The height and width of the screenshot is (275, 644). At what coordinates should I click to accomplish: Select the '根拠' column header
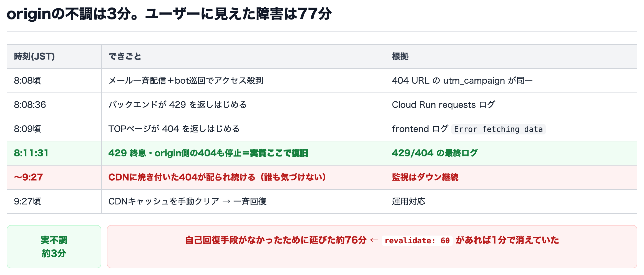511,57
